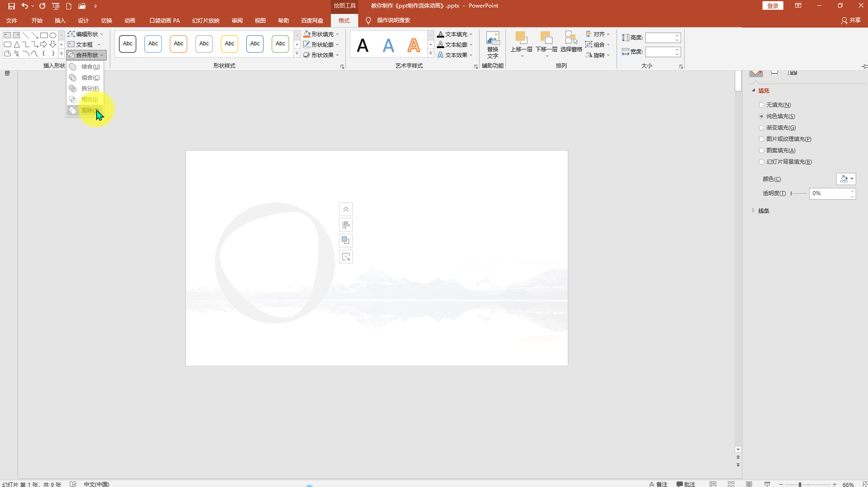Image resolution: width=868 pixels, height=487 pixels.
Task: Open the 旋转 rotate dropdown
Action: [598, 55]
